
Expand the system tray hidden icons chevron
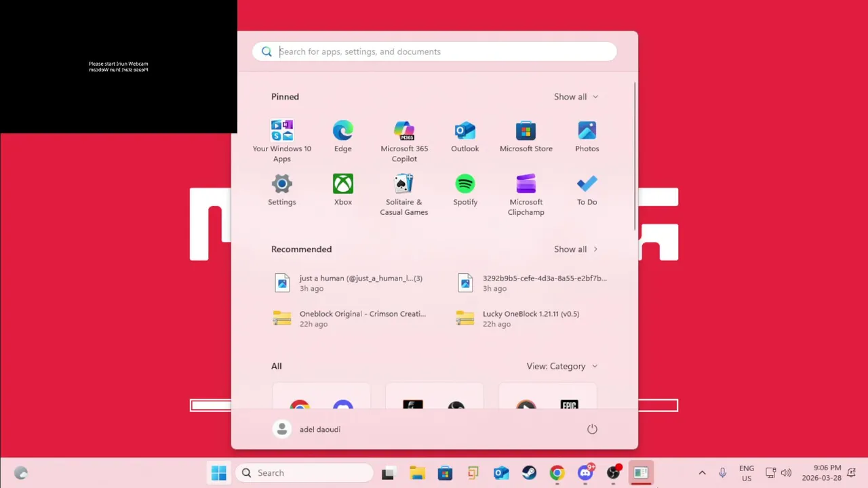[702, 473]
